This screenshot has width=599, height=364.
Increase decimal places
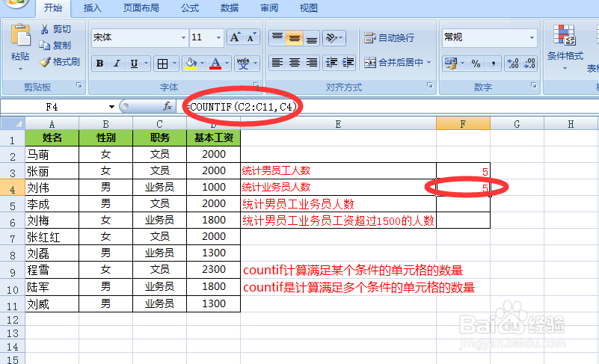pyautogui.click(x=513, y=64)
